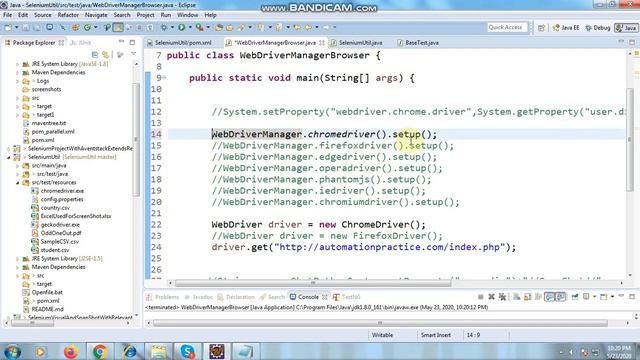Image resolution: width=640 pixels, height=360 pixels.
Task: Run the program with green Run icon
Action: [x=181, y=27]
